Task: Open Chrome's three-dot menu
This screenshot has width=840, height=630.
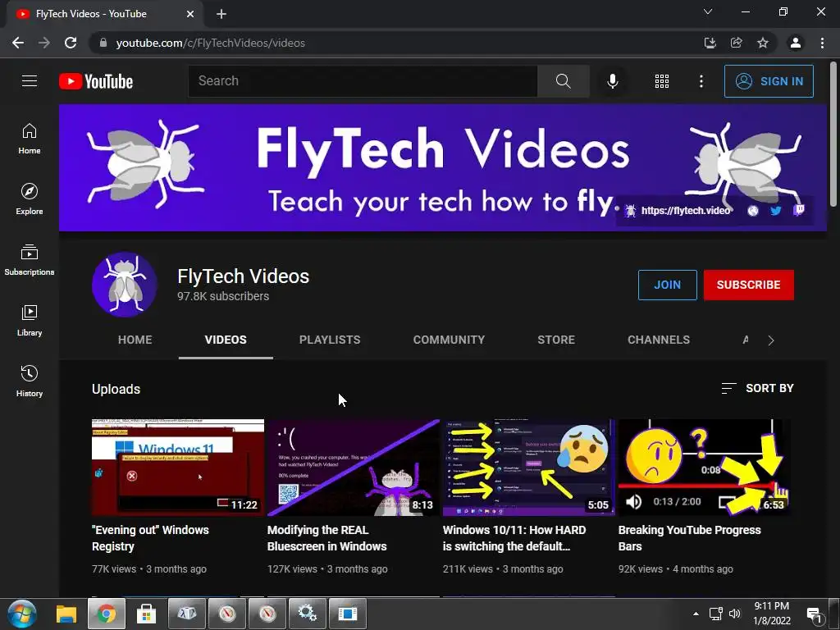Action: point(822,43)
